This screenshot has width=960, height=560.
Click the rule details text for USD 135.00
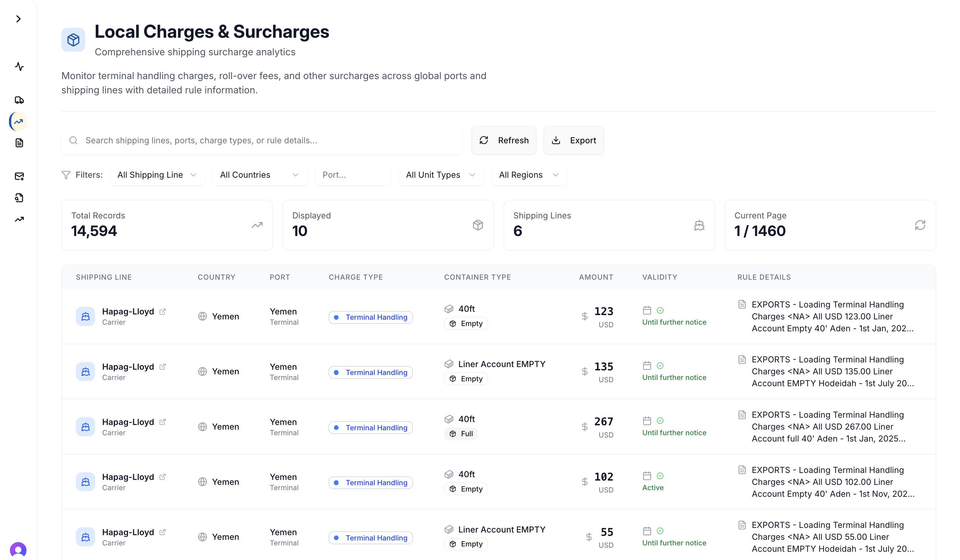[x=832, y=371]
